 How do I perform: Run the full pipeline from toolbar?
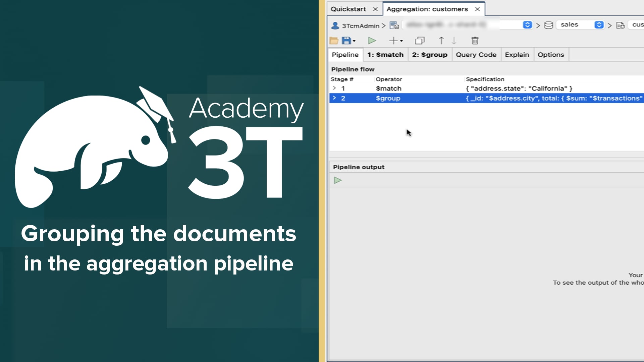coord(372,41)
